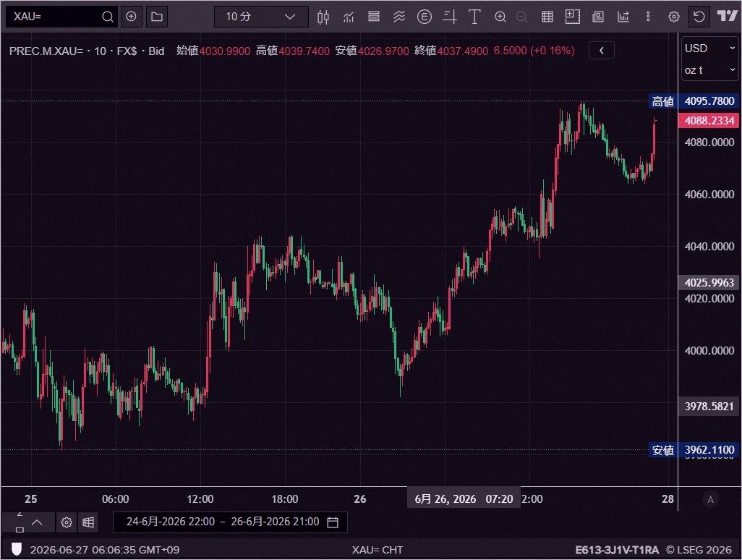Open the oz t unit dropdown
Screen dimensions: 742x560
click(x=709, y=70)
